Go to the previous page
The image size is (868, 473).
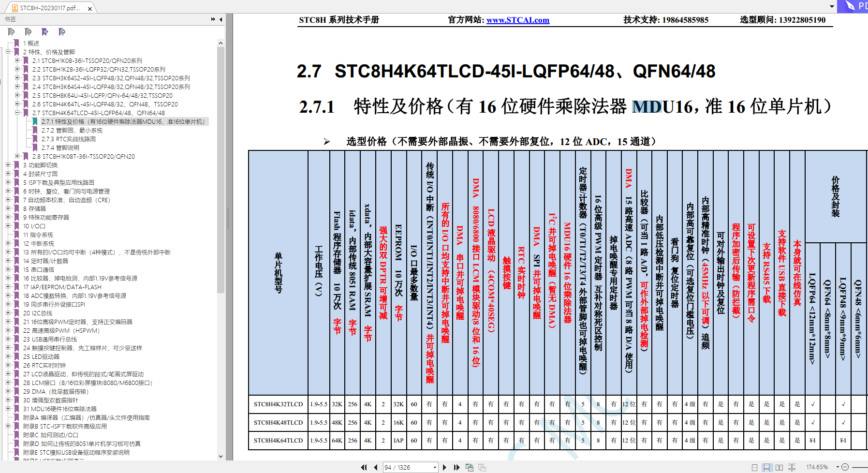click(376, 467)
